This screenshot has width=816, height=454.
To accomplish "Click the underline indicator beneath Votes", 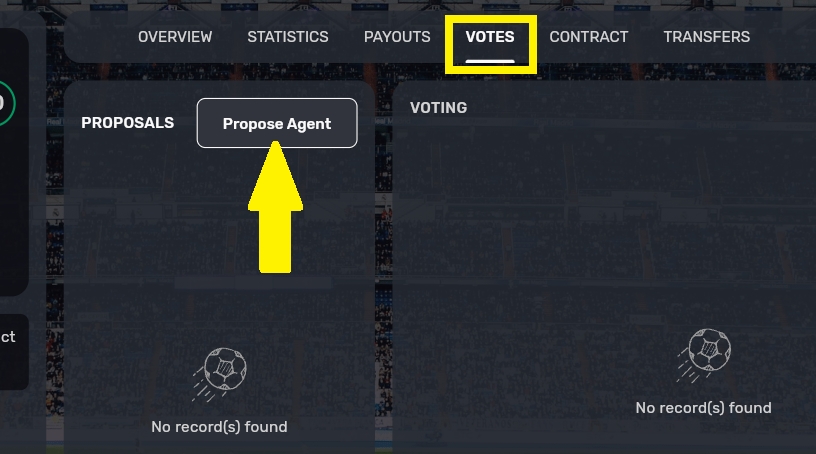I will pyautogui.click(x=490, y=61).
